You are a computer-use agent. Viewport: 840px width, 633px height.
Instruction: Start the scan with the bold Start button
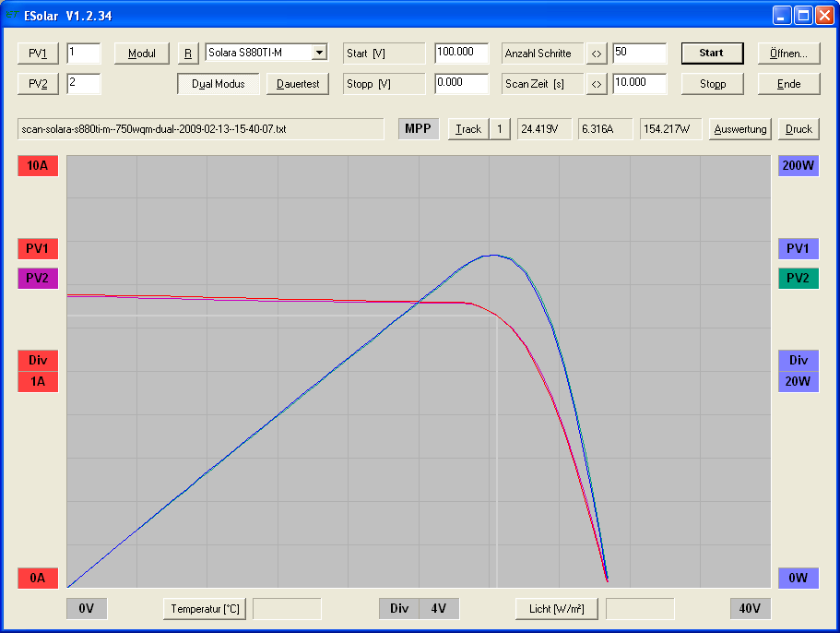712,54
